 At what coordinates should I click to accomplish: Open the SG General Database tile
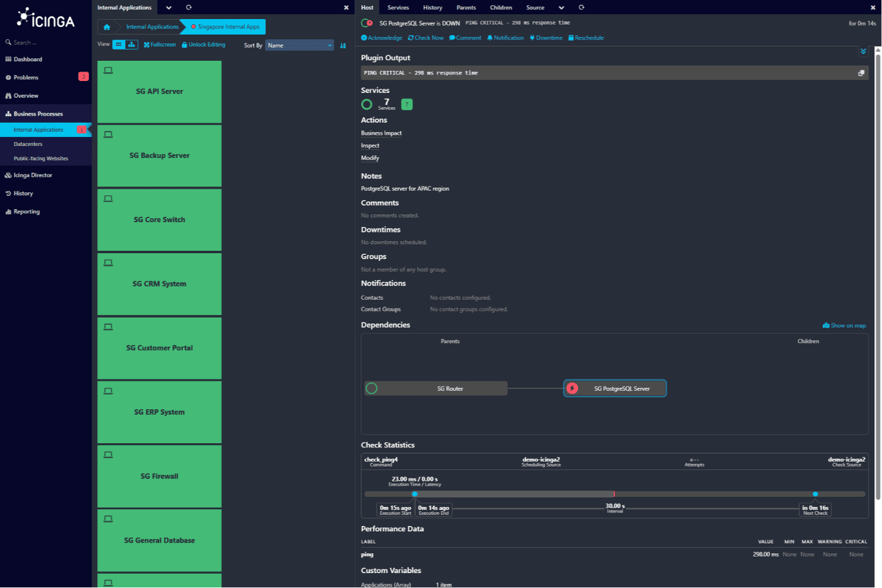159,540
